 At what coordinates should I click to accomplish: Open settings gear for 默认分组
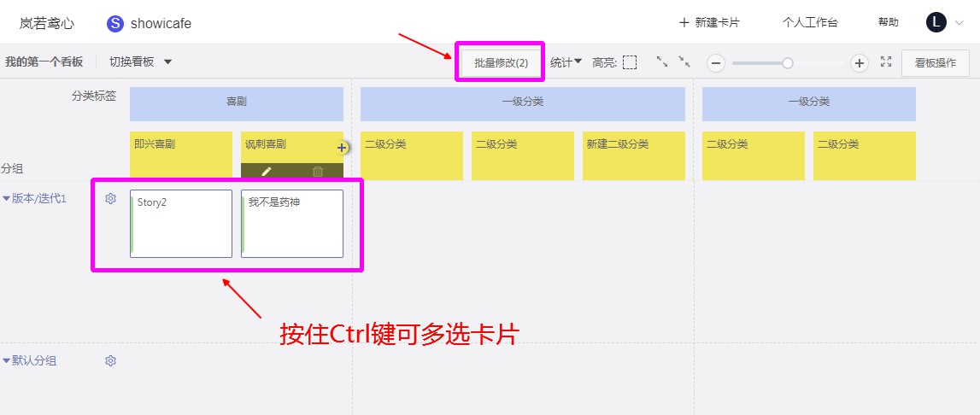coord(110,360)
